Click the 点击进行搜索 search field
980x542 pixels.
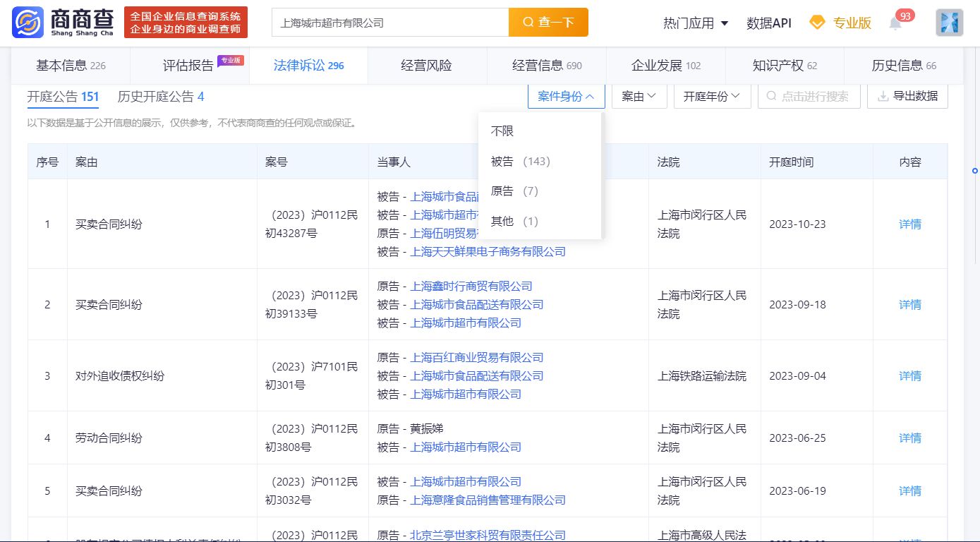[x=809, y=97]
